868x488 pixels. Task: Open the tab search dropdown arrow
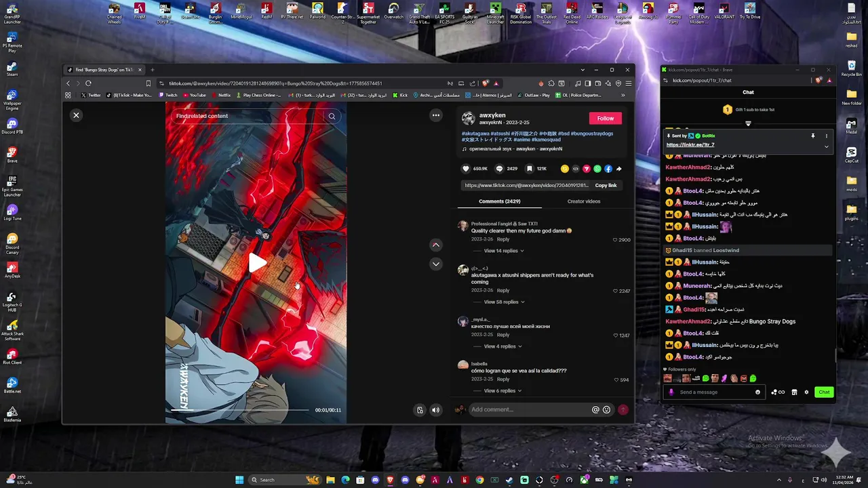pyautogui.click(x=583, y=70)
